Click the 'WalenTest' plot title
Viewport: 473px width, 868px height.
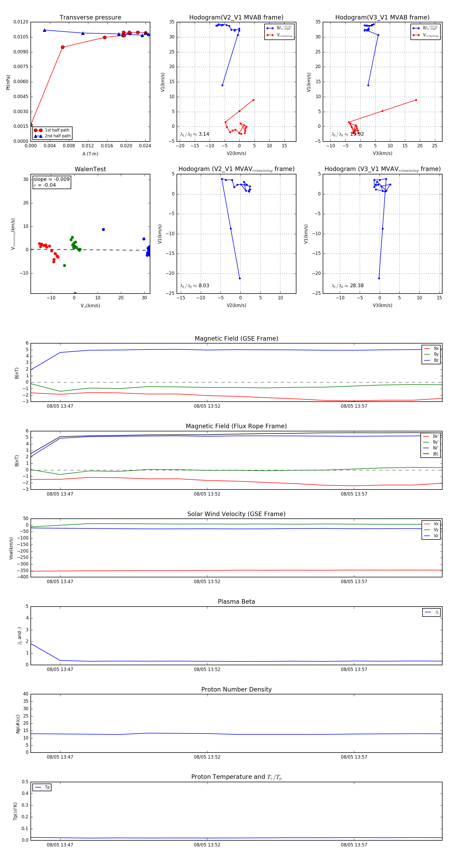(x=90, y=169)
